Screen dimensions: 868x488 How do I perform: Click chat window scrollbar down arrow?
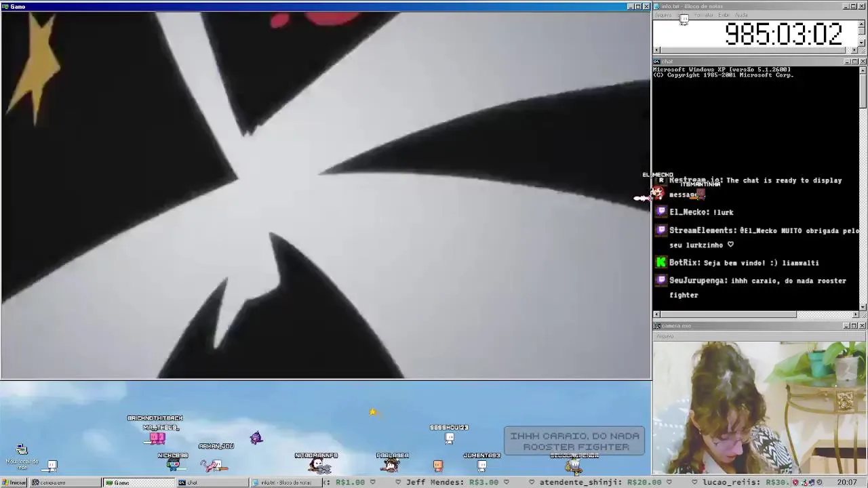[x=862, y=307]
